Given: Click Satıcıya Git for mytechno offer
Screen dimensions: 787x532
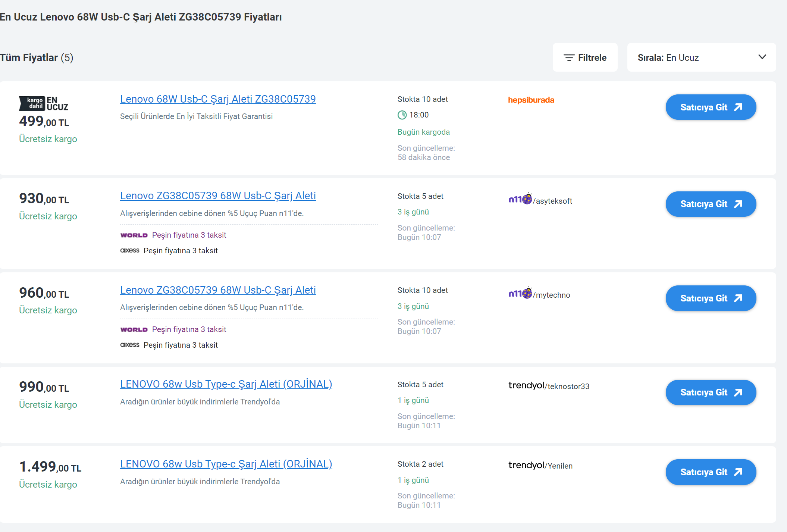Looking at the screenshot, I should (711, 298).
